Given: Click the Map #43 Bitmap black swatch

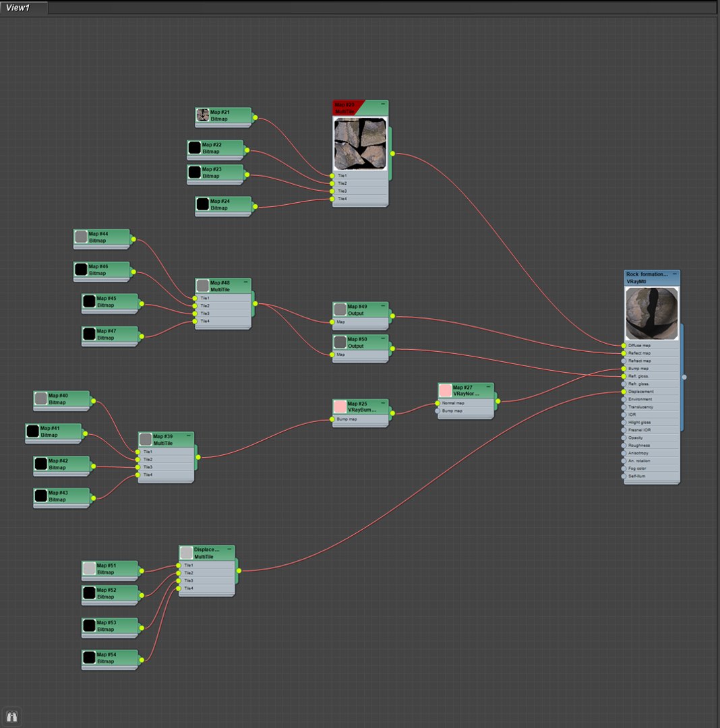Looking at the screenshot, I should (41, 496).
